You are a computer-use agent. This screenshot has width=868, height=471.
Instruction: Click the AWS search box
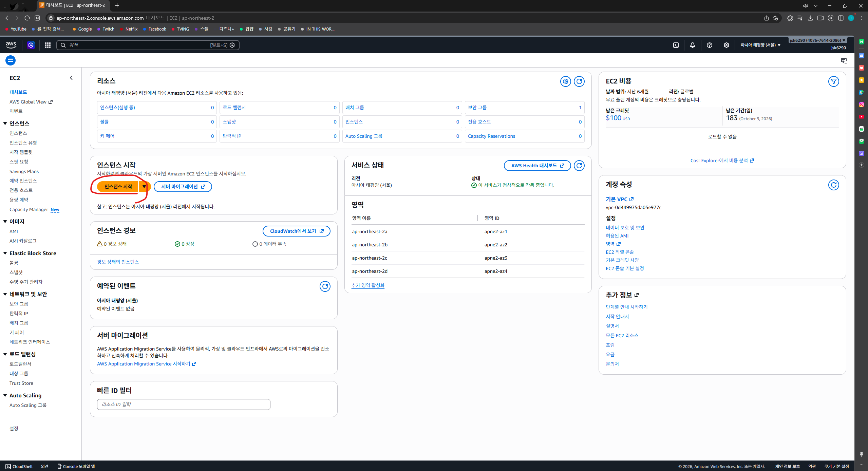[148, 45]
